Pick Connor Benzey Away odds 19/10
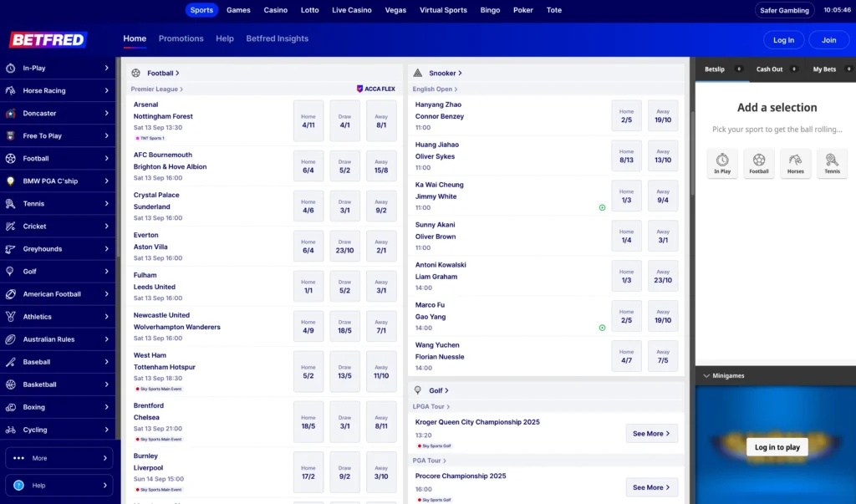856x504 pixels. [663, 116]
